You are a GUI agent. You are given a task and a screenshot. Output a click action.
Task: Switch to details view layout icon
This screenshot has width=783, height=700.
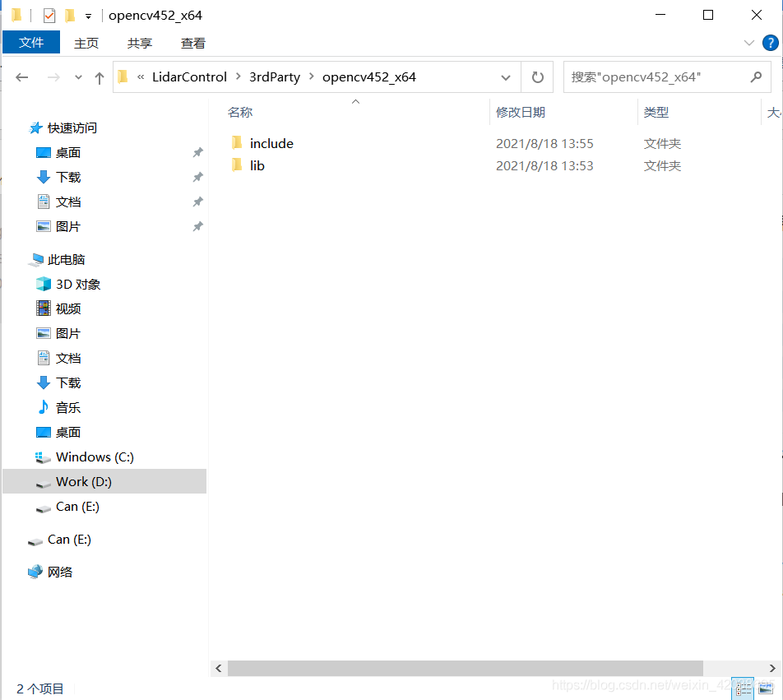tap(743, 689)
